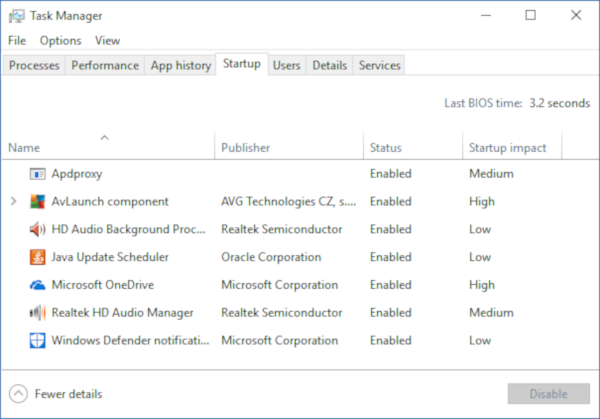
Task: Click the Apdproxy startup item icon
Action: point(38,174)
